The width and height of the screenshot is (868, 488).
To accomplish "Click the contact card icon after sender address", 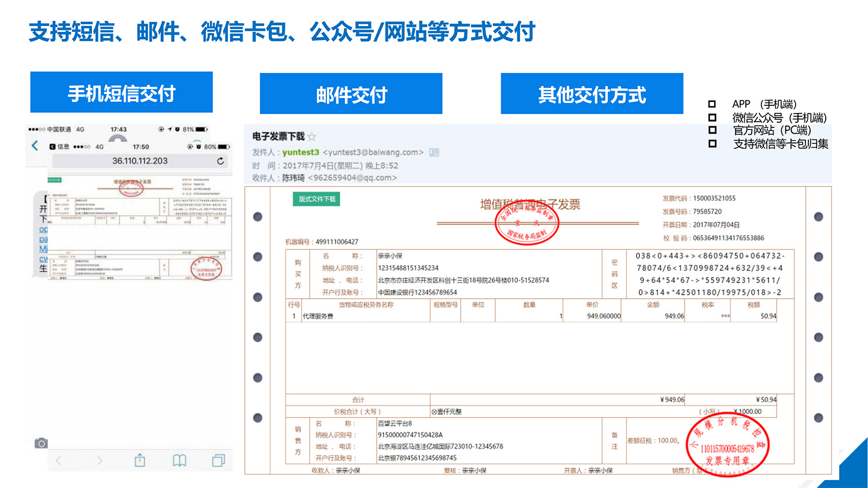I will 434,152.
